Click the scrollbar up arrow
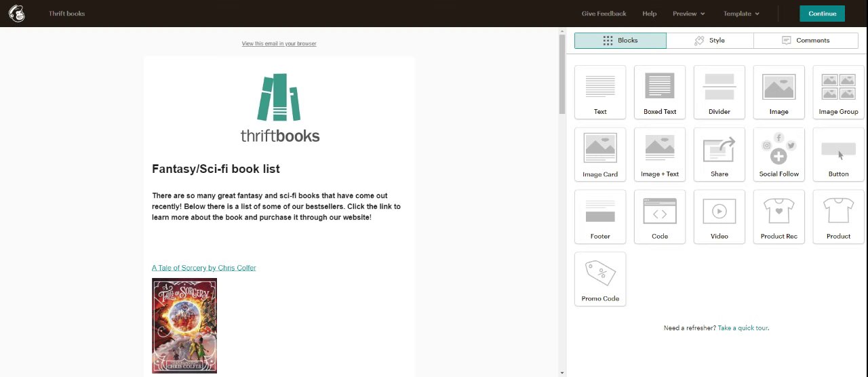 [x=561, y=31]
